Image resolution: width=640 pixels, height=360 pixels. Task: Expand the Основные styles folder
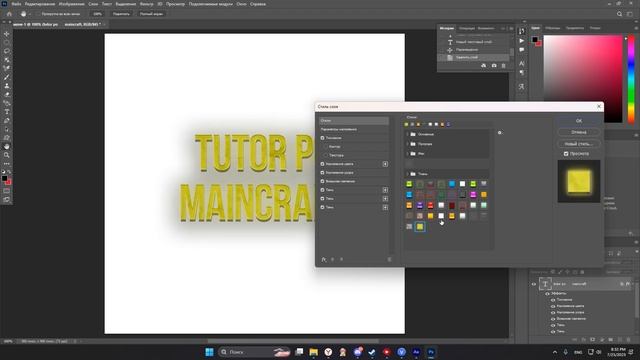(x=407, y=134)
